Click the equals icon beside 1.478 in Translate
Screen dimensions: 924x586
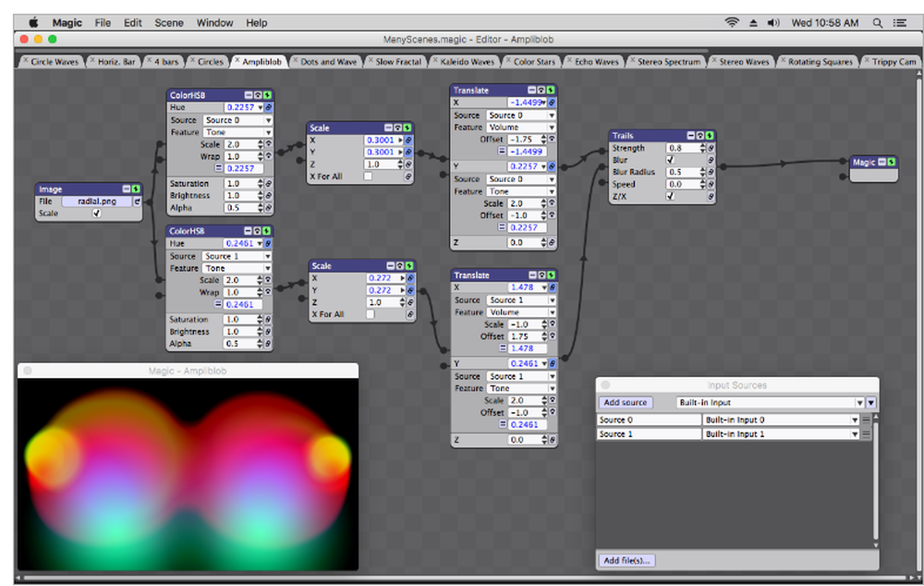pyautogui.click(x=503, y=348)
